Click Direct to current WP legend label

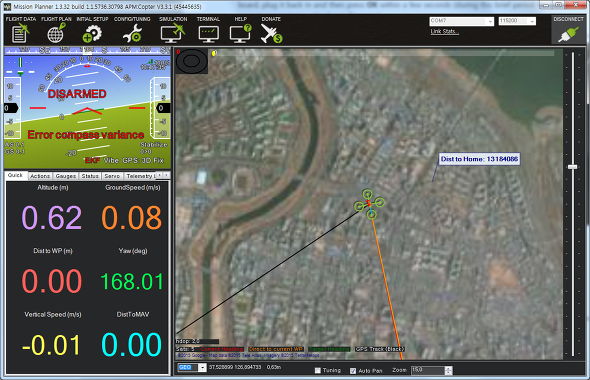(x=276, y=349)
